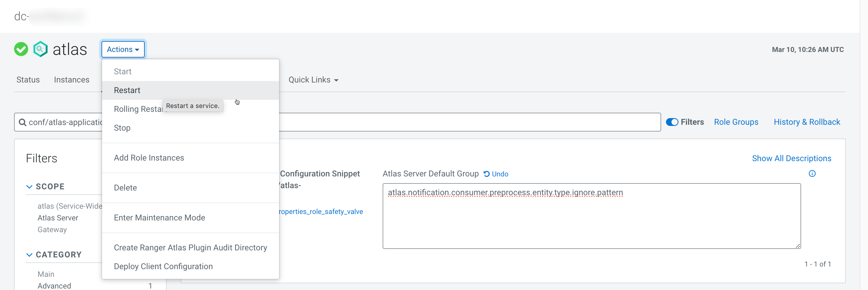Viewport: 868px width, 290px height.
Task: Open the Quick Links dropdown
Action: click(x=313, y=80)
